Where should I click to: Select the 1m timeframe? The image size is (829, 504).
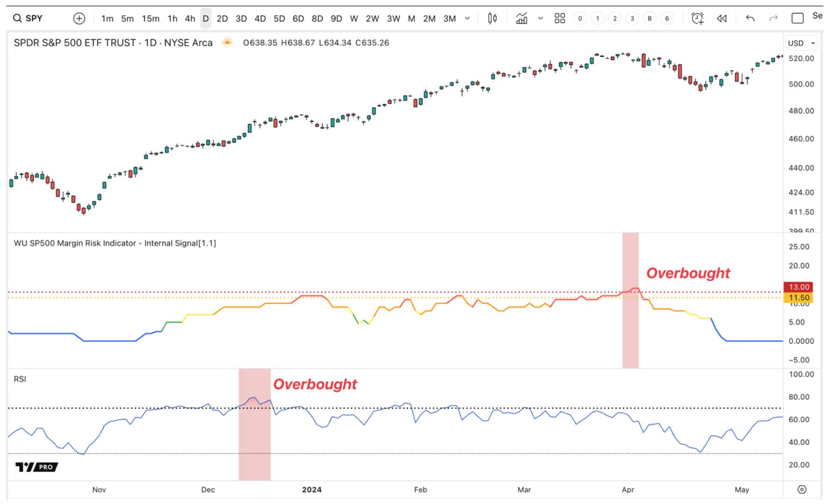[x=107, y=19]
